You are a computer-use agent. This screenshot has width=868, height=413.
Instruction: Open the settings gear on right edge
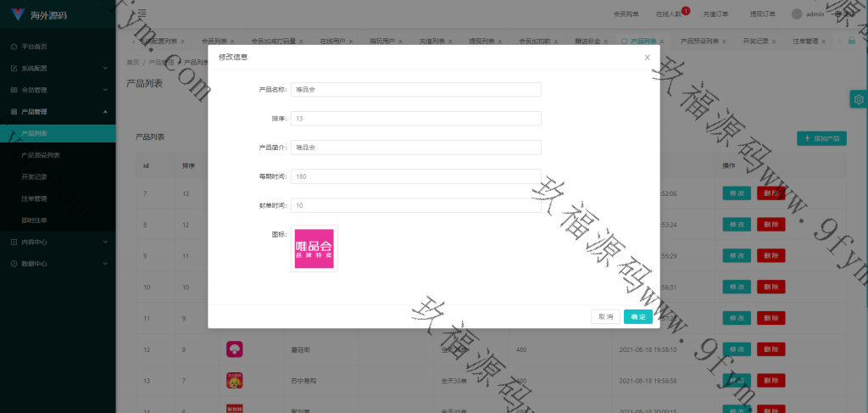859,99
